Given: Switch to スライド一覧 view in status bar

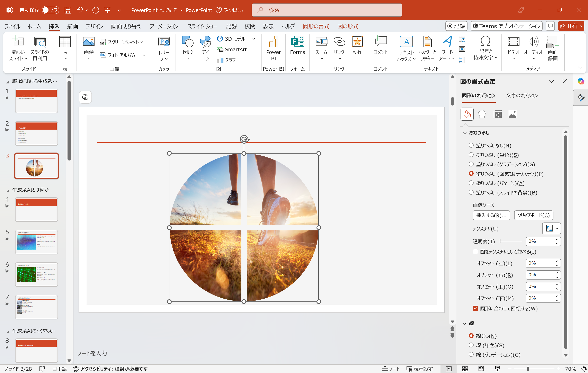Looking at the screenshot, I should pos(465,369).
